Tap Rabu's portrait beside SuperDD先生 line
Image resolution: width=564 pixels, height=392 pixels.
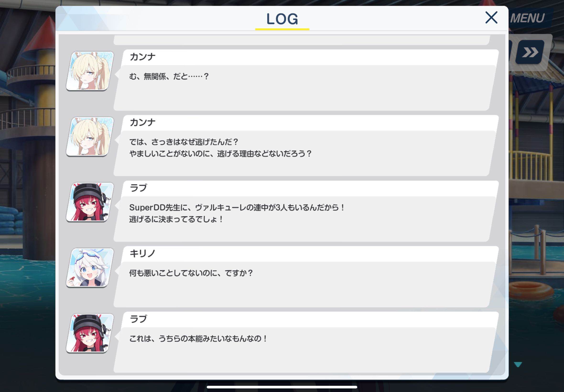coord(90,202)
